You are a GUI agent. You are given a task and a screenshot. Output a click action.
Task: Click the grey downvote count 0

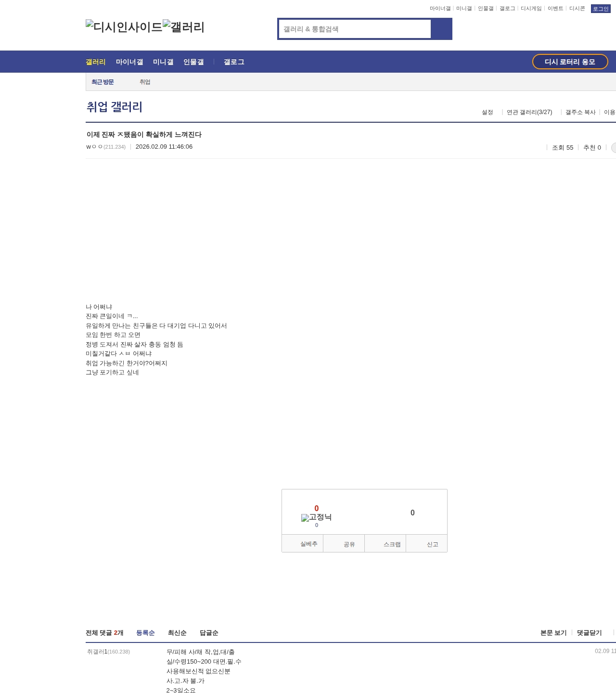(x=412, y=513)
